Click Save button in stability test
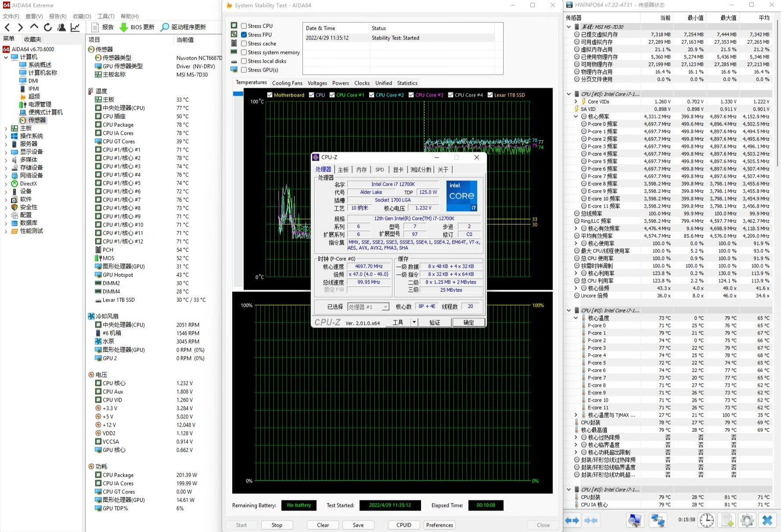Image resolution: width=781 pixels, height=532 pixels. click(x=358, y=525)
